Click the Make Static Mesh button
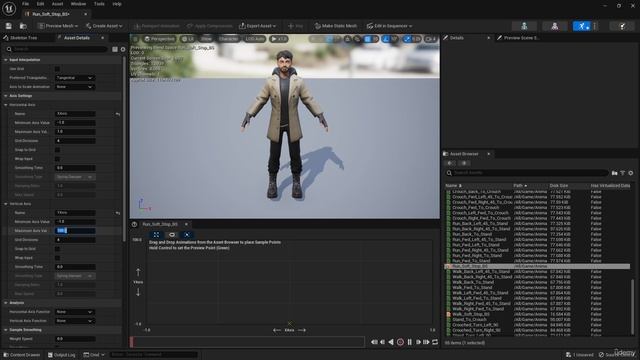Viewport: 640px width, 360px height. coord(336,26)
